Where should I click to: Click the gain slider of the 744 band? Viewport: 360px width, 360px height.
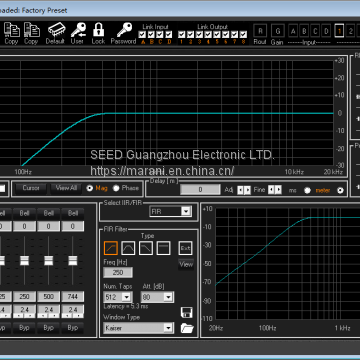click(x=73, y=261)
